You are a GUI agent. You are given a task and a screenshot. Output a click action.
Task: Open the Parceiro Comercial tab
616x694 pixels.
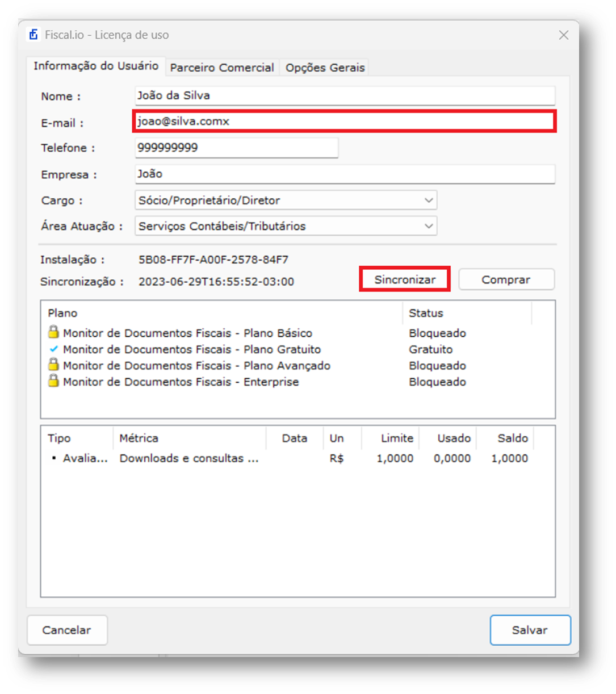click(x=222, y=68)
